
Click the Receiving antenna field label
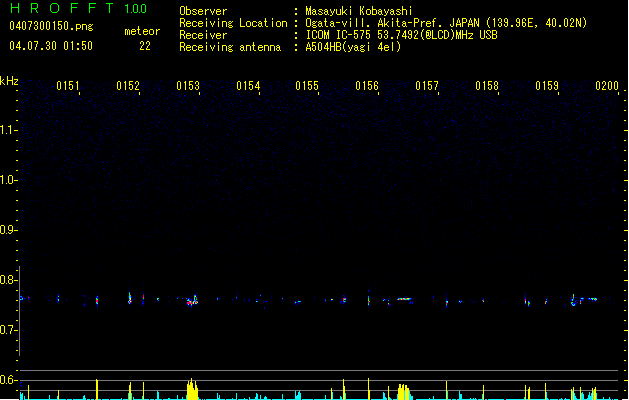(x=230, y=47)
